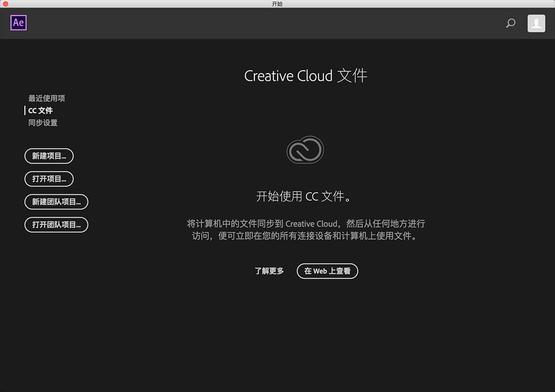Open the 同步设置 section
Viewport: 555px width, 392px height.
[43, 123]
